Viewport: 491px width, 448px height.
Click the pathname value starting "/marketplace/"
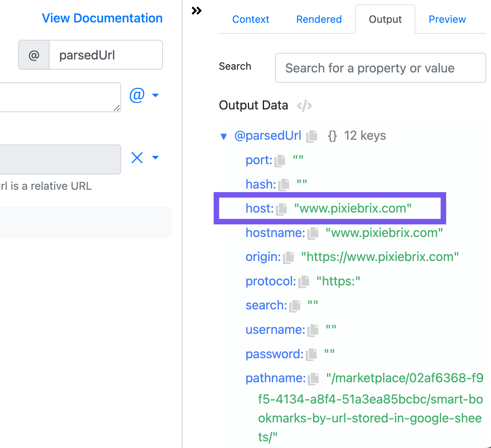(x=370, y=407)
